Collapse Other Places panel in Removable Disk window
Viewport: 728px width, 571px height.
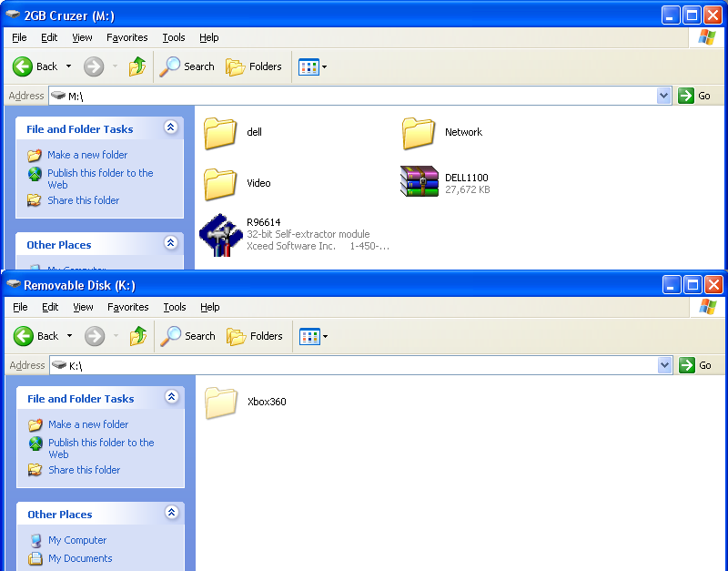[171, 514]
